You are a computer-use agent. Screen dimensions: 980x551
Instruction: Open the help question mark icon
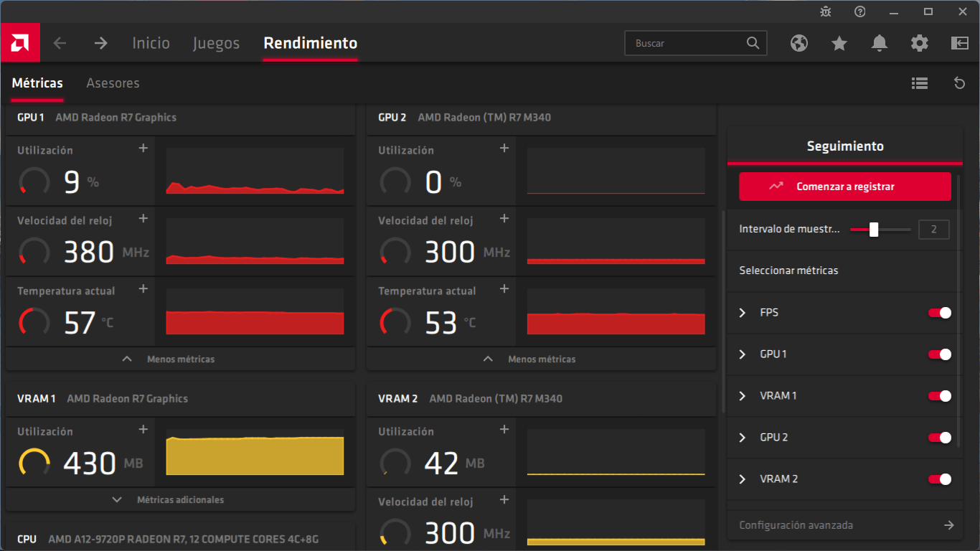coord(860,11)
